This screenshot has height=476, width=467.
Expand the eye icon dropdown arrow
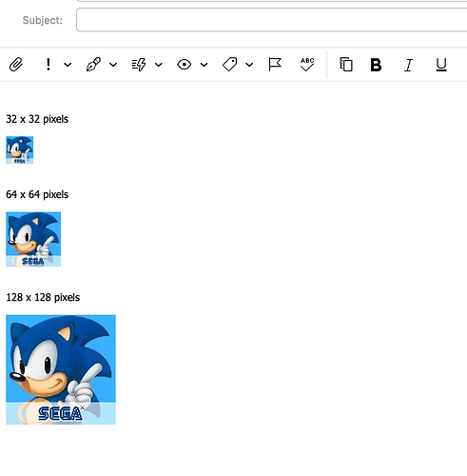pyautogui.click(x=204, y=65)
